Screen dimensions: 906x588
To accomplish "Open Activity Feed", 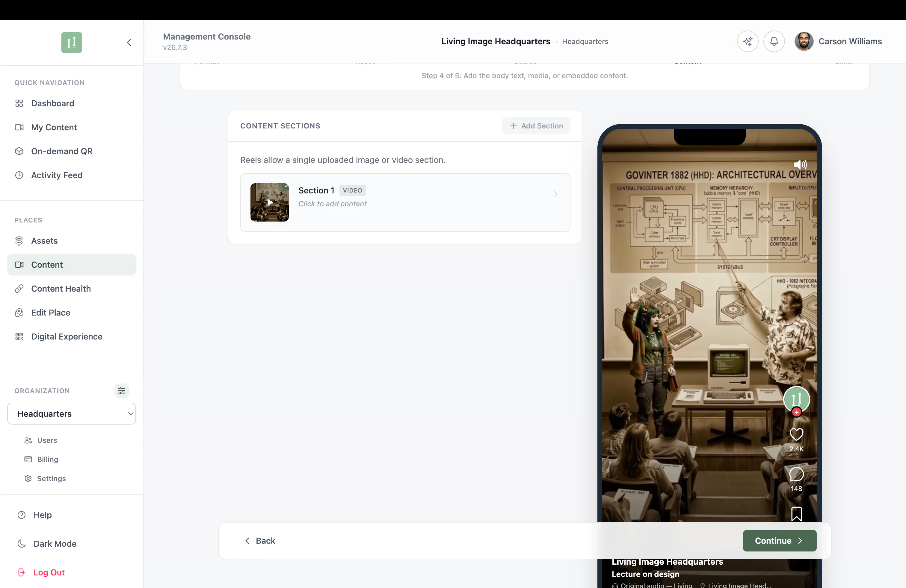I will pos(72,175).
